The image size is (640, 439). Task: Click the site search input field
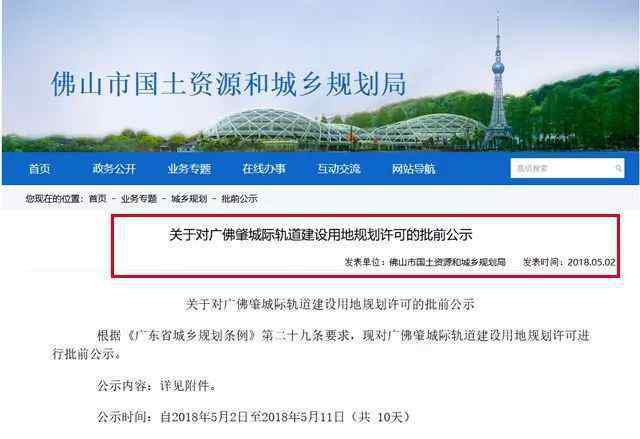coord(567,168)
